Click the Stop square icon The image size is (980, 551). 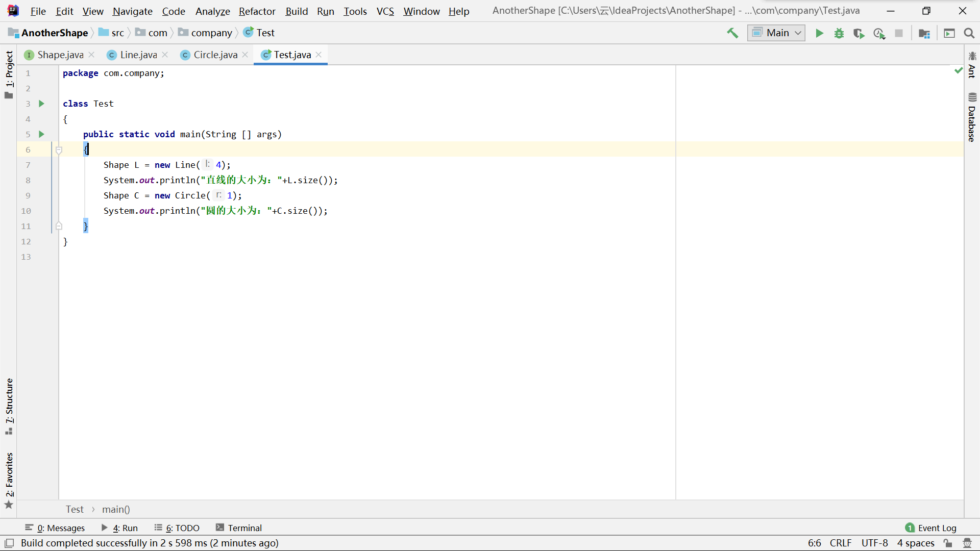point(899,33)
